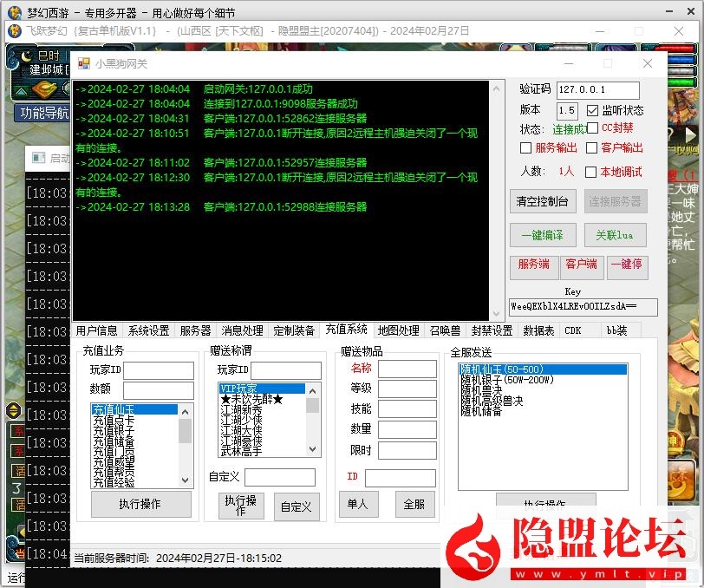Click the 等级 field in 赠送物品
This screenshot has height=588, width=704.
click(x=407, y=389)
